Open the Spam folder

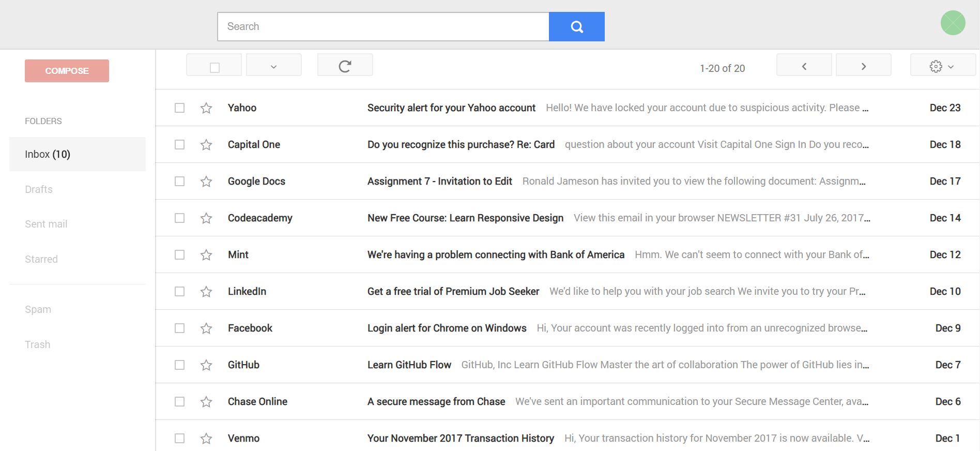(38, 309)
